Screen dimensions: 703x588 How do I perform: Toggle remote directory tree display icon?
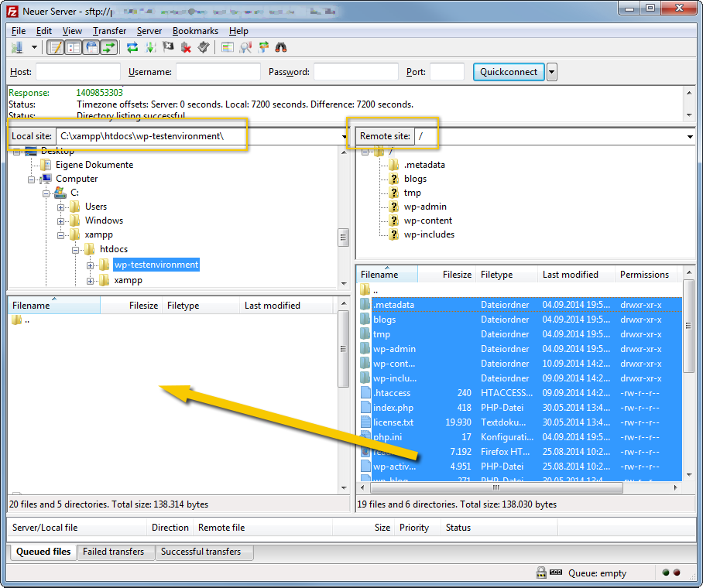[x=91, y=47]
